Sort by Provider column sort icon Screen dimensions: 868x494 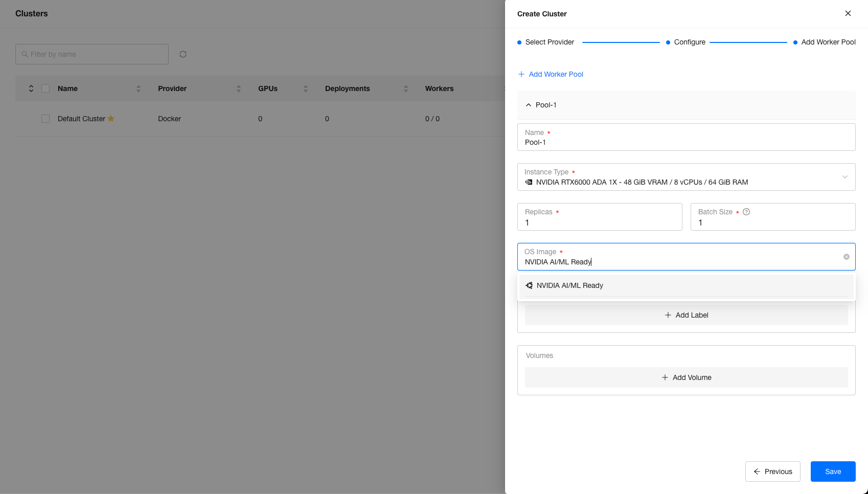coord(239,89)
